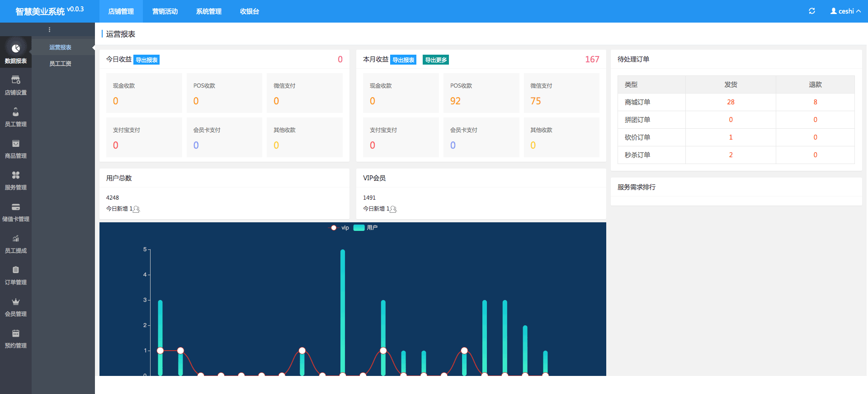Click the 商城订单 发货 count 28
The image size is (868, 394).
tap(731, 102)
